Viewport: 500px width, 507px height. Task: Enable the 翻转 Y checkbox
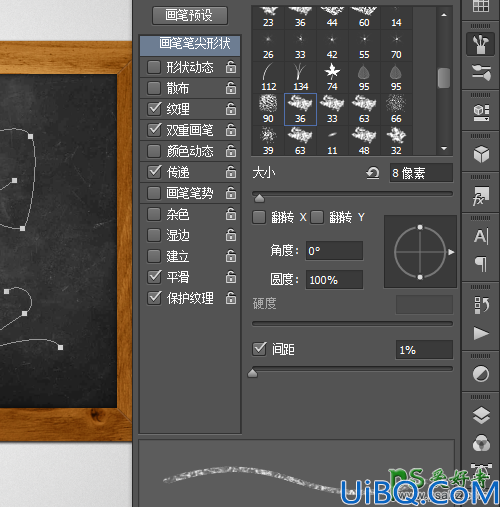(317, 217)
